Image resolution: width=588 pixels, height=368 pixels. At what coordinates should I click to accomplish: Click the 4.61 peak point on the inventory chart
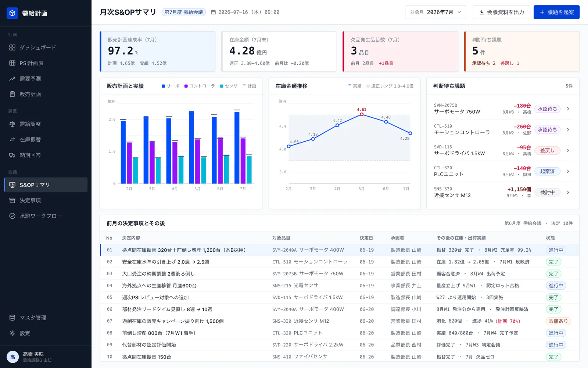coord(362,114)
